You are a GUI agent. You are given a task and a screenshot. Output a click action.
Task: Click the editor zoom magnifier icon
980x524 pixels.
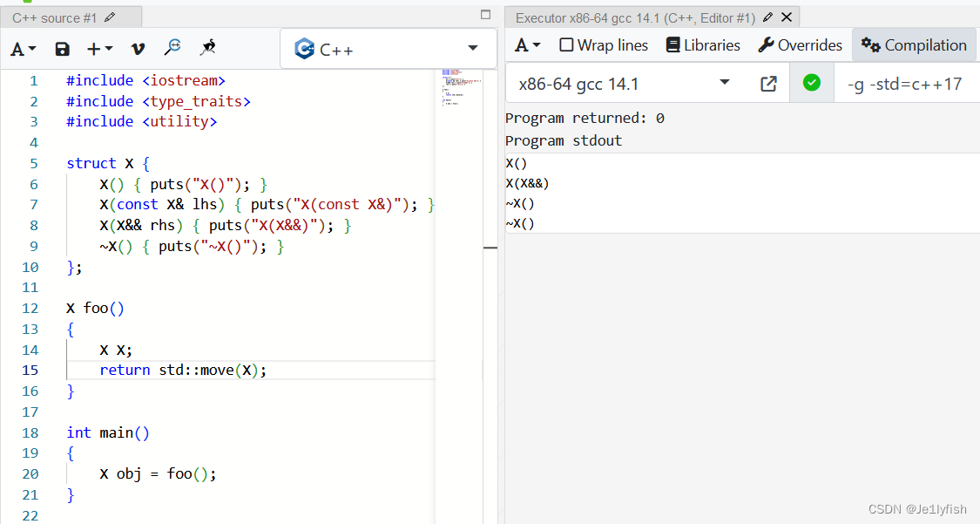point(173,48)
